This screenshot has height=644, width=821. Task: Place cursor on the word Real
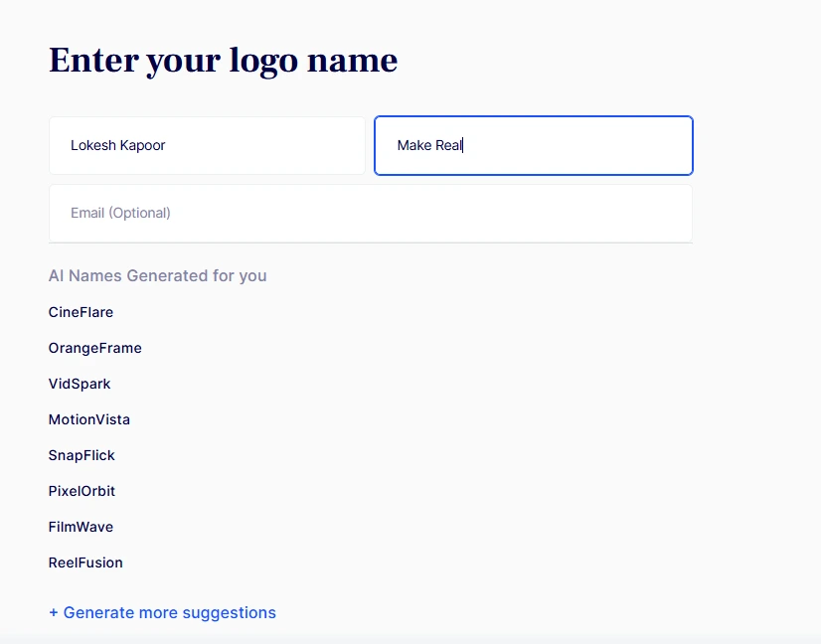[448, 145]
